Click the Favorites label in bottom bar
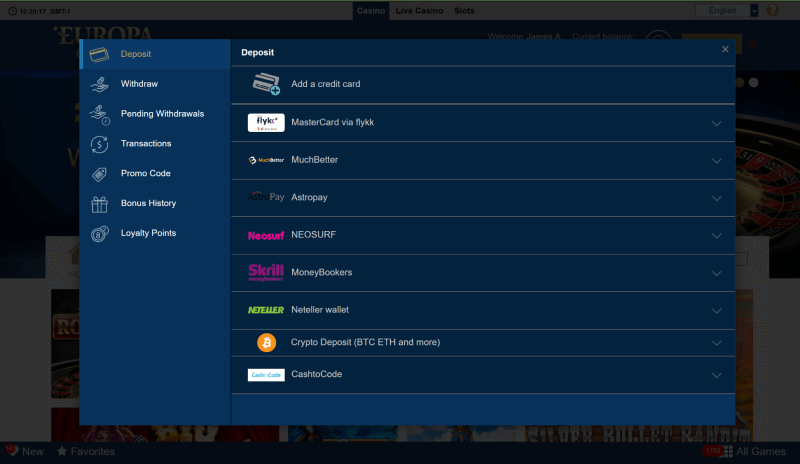This screenshot has height=464, width=800. click(92, 451)
